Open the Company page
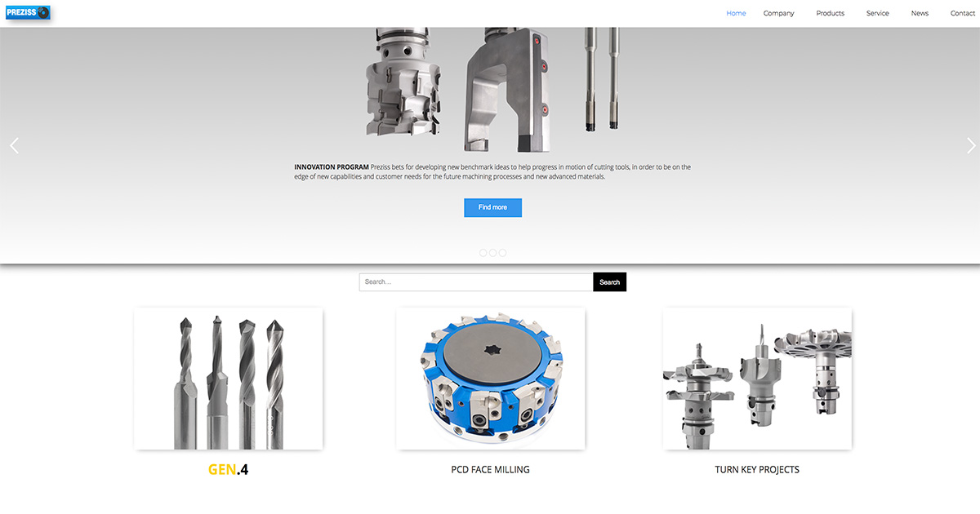 778,13
